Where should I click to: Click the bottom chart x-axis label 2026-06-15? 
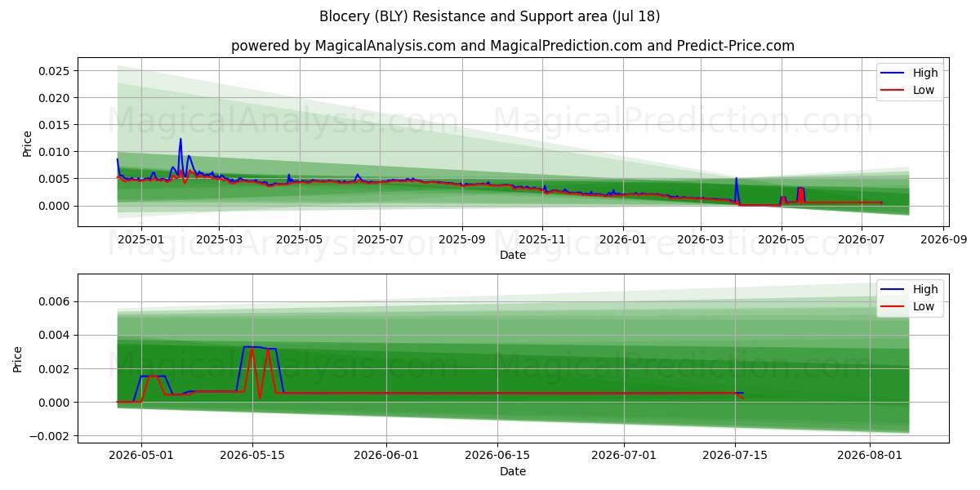tap(497, 457)
